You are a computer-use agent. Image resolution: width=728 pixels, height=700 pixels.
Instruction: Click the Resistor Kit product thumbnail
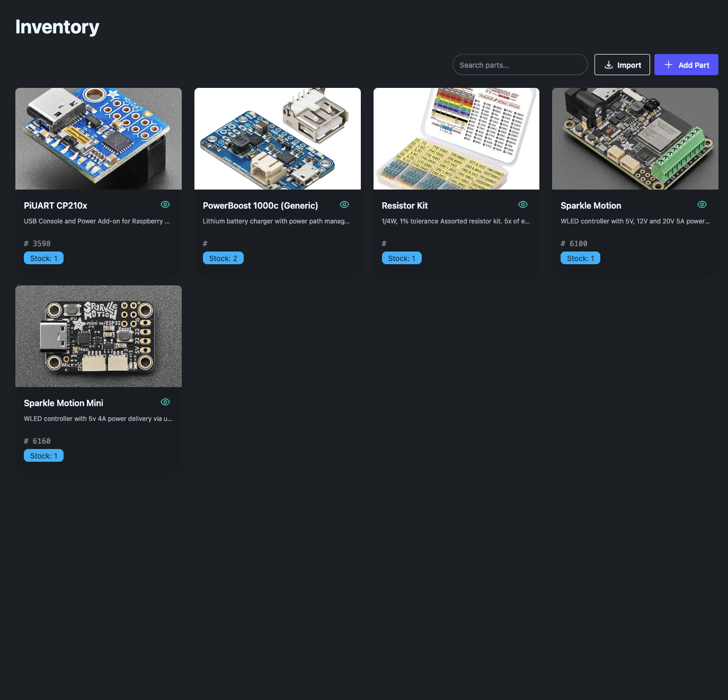tap(456, 138)
